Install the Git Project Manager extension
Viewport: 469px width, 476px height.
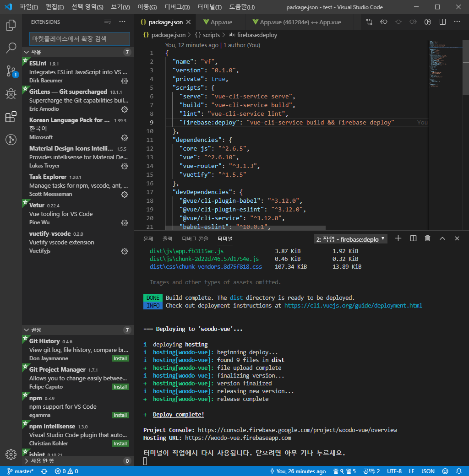tap(120, 387)
